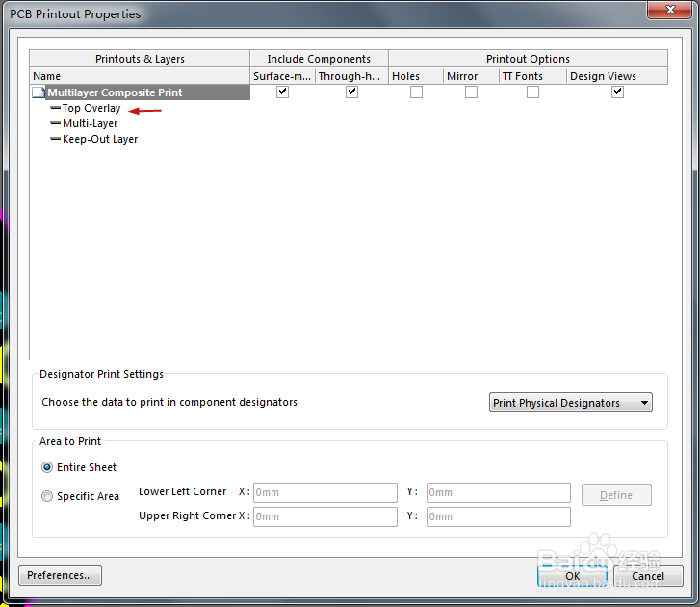Viewport: 700px width, 607px height.
Task: Confirm with the OK button
Action: [572, 576]
